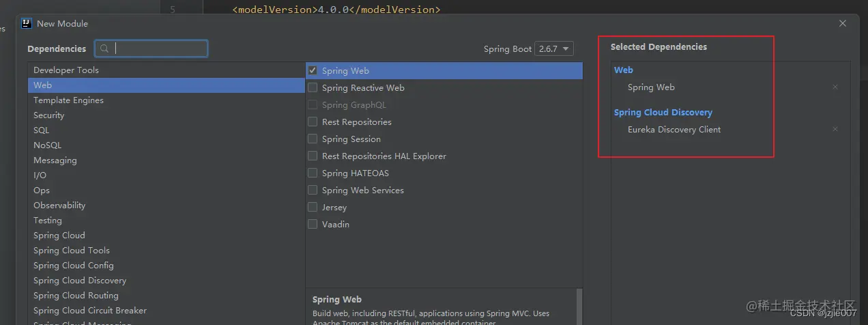Viewport: 868px width, 325px height.
Task: Open the Template Engines category
Action: pyautogui.click(x=167, y=100)
